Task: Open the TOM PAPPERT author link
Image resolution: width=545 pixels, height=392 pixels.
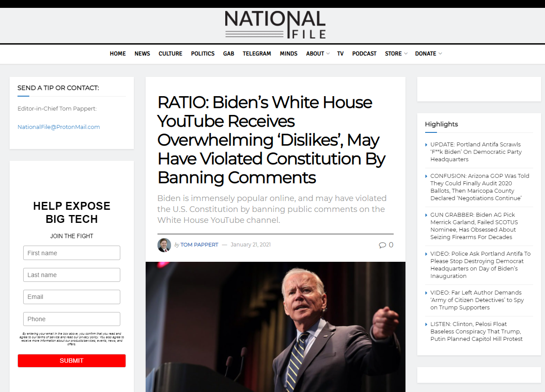Action: 199,245
